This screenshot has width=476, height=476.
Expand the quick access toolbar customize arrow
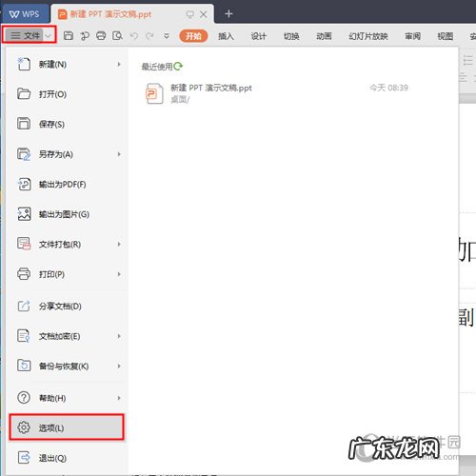coord(167,36)
